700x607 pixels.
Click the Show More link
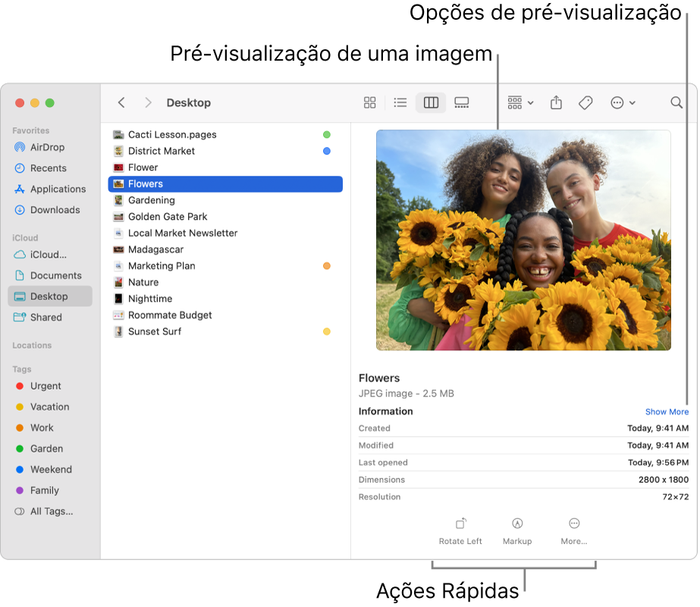[667, 411]
